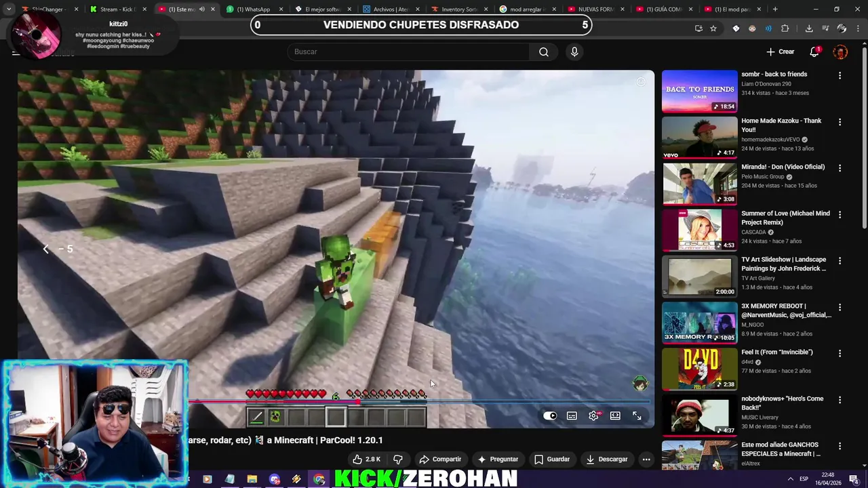Mute the current YouTube tab via speaker icon
Screen dimensions: 868x488
(x=201, y=9)
